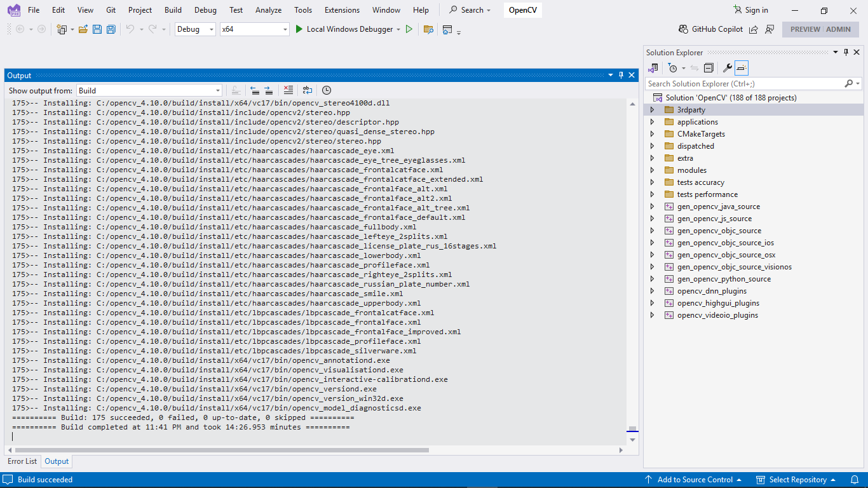
Task: Open the GitHub Copilot menu
Action: coord(710,29)
